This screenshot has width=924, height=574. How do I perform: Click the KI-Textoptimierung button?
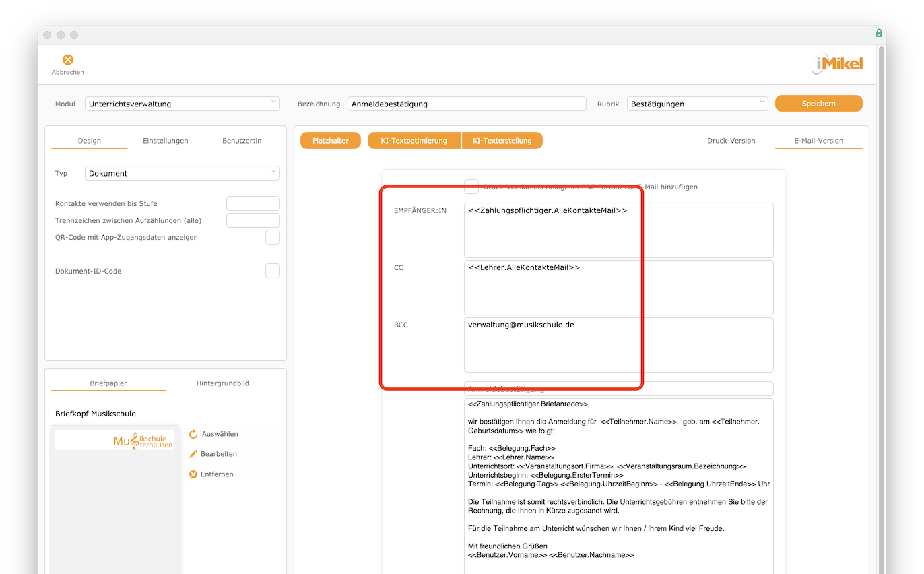(x=414, y=141)
